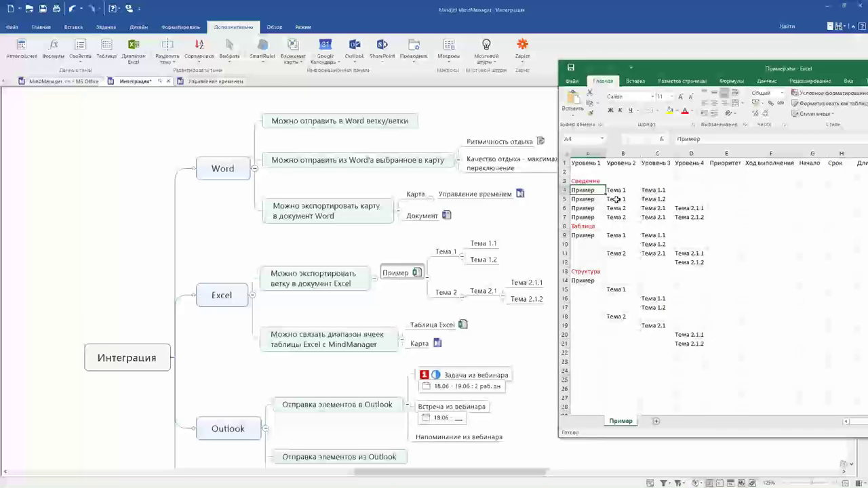This screenshot has width=868, height=488.
Task: Click the filter icon in MindManager status bar
Action: (663, 483)
